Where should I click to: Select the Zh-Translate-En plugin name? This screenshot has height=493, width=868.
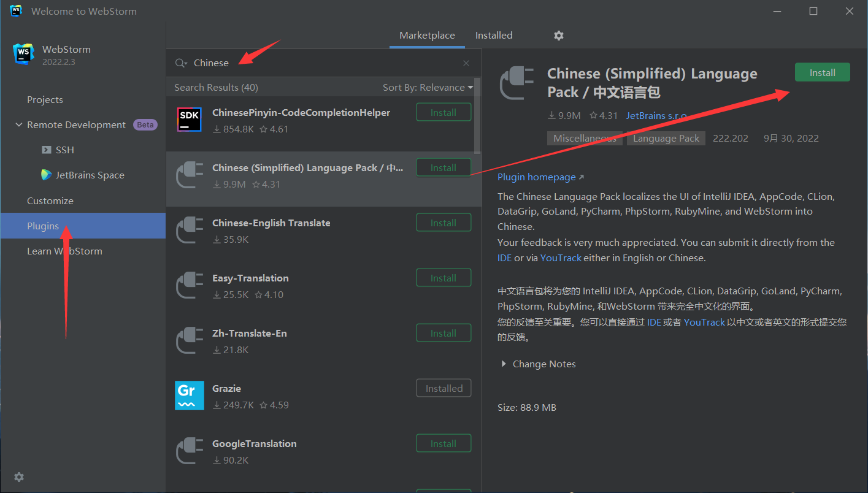click(250, 333)
